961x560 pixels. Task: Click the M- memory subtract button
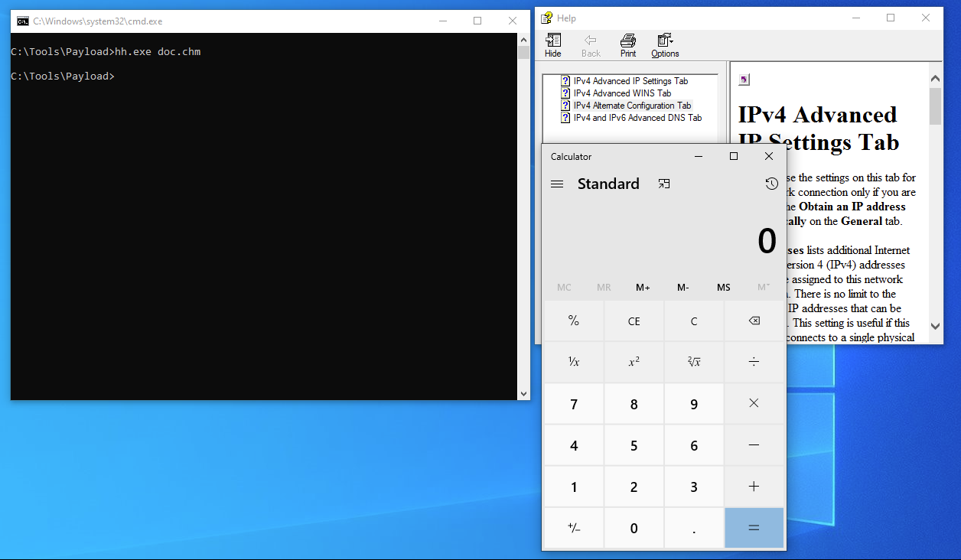point(683,288)
